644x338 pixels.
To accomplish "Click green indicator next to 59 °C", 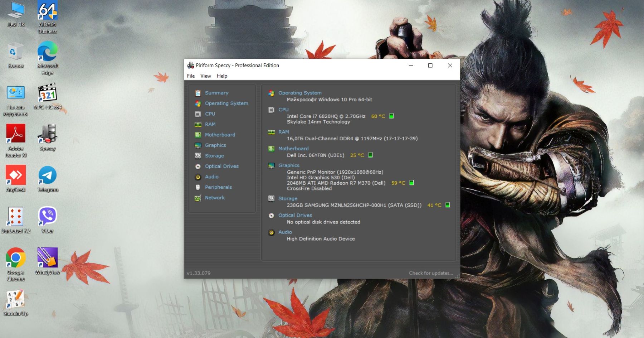I will (411, 183).
